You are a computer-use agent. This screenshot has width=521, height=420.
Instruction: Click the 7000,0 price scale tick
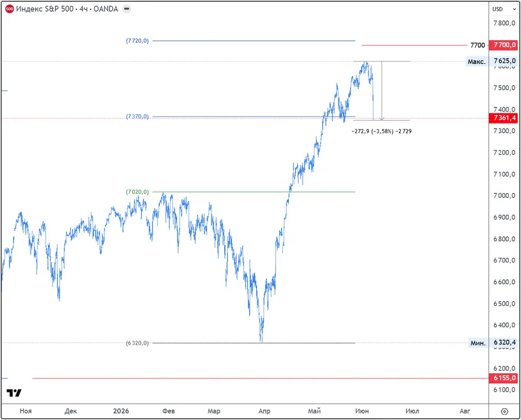(x=504, y=196)
